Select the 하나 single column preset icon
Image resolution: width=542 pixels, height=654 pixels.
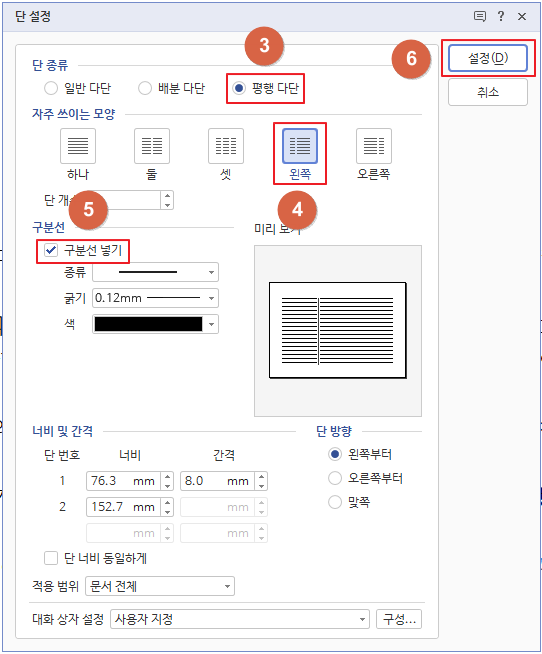click(x=78, y=146)
